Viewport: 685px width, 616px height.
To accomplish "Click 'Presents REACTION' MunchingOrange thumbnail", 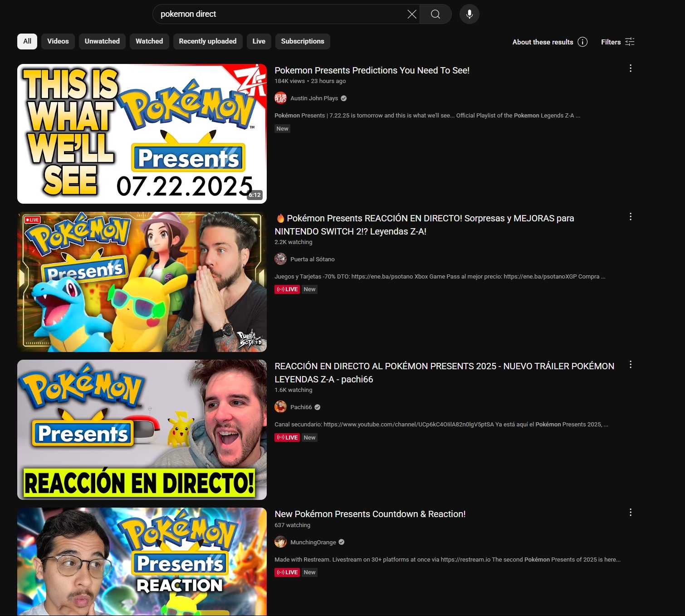I will point(142,562).
